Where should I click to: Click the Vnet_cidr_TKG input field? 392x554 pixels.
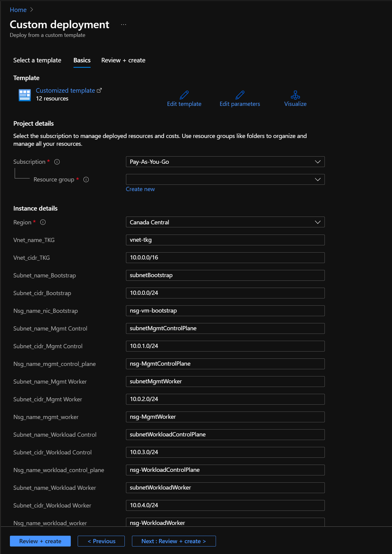click(225, 258)
